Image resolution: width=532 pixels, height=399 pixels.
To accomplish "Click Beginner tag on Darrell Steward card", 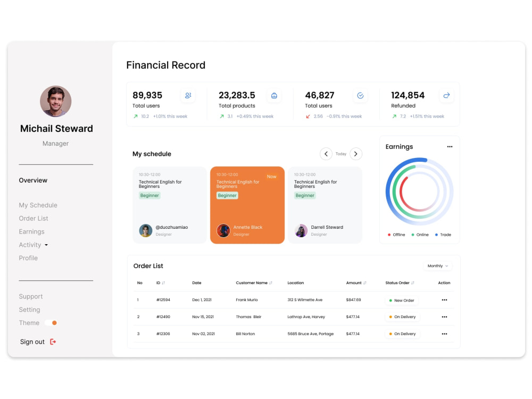I will click(305, 195).
